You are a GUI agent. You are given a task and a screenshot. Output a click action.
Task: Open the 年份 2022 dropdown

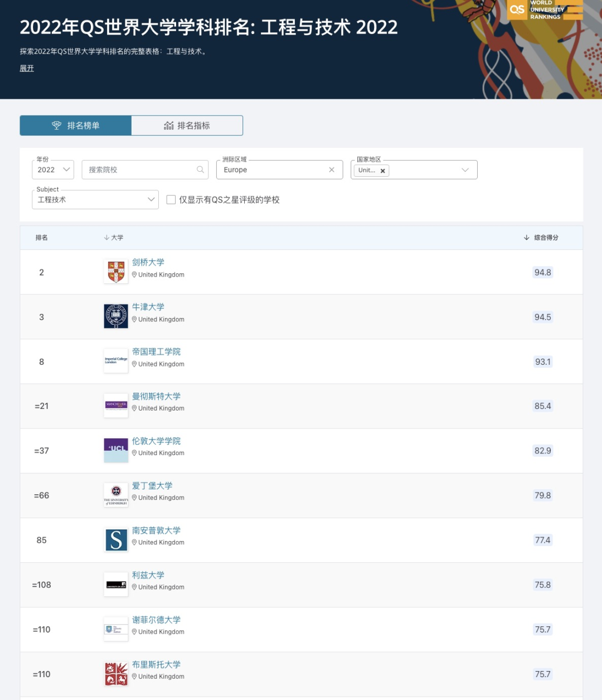point(53,170)
